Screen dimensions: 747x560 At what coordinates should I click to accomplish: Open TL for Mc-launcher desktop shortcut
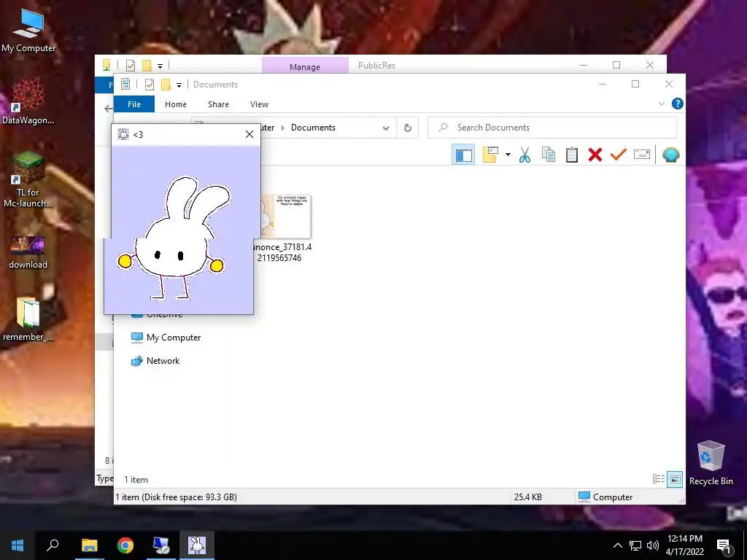click(28, 179)
